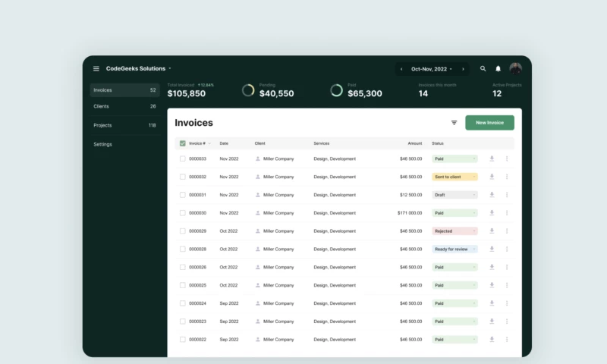This screenshot has height=364, width=607.
Task: Open more options for invoice 0000029
Action: pos(507,231)
